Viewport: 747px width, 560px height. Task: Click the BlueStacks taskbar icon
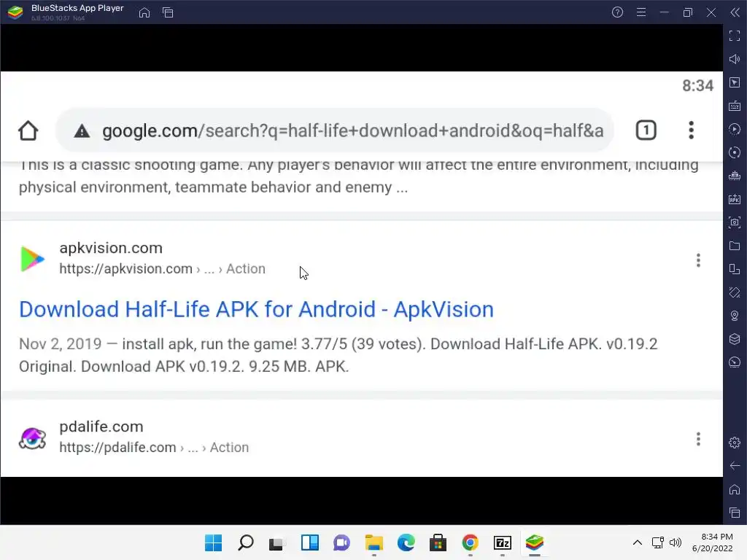[x=535, y=542]
